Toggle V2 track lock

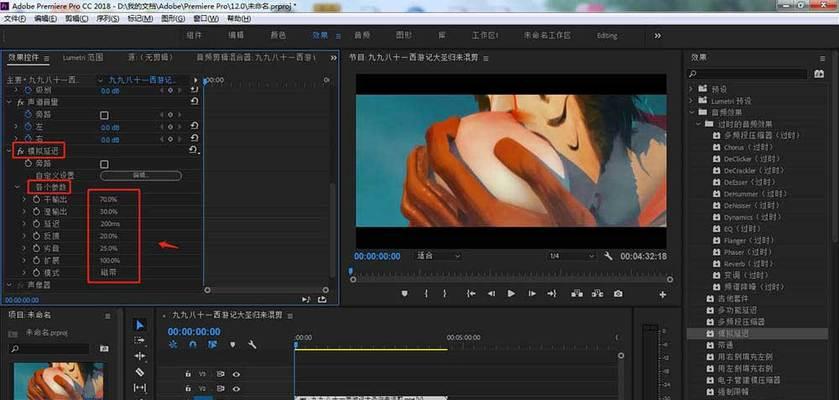pyautogui.click(x=188, y=389)
